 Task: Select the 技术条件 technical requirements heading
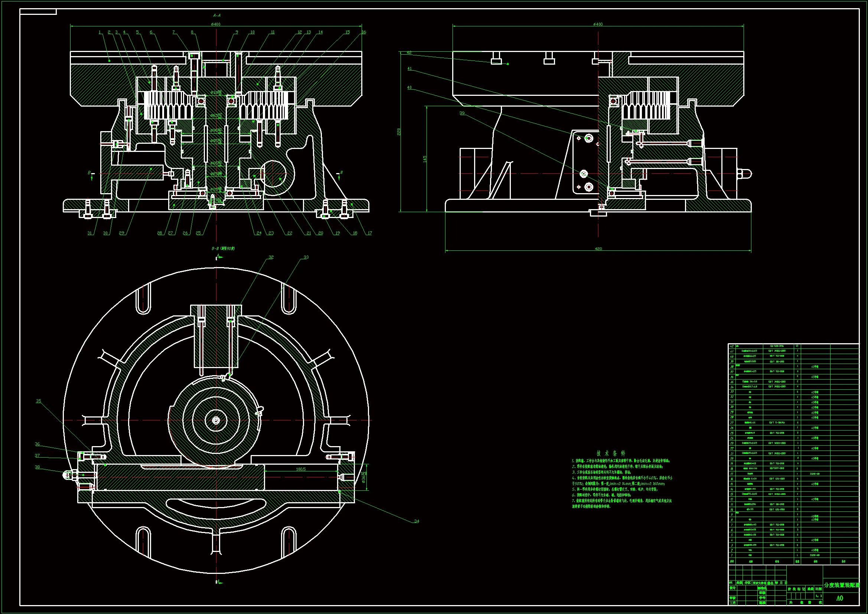611,453
